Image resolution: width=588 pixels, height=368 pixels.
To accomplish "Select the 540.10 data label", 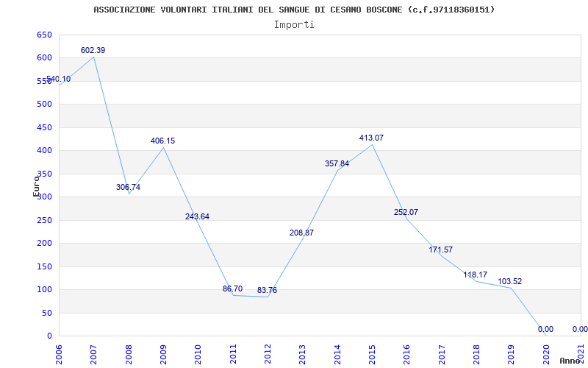I will (59, 79).
